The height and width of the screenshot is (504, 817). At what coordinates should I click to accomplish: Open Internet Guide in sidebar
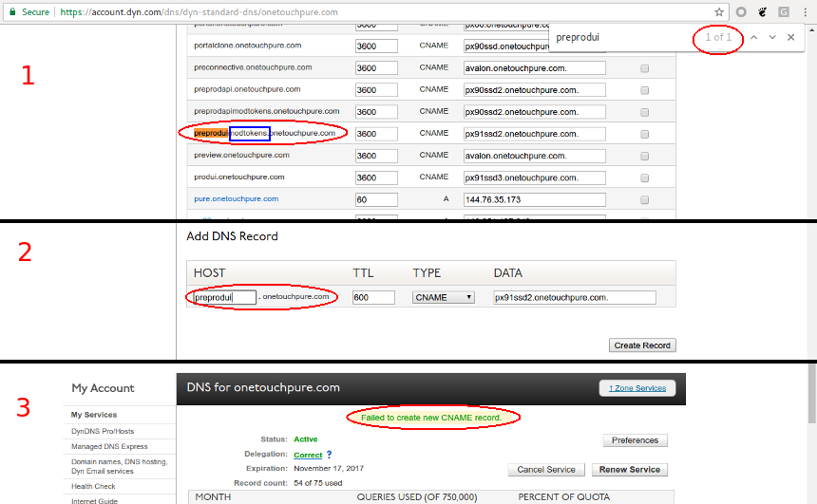94,500
